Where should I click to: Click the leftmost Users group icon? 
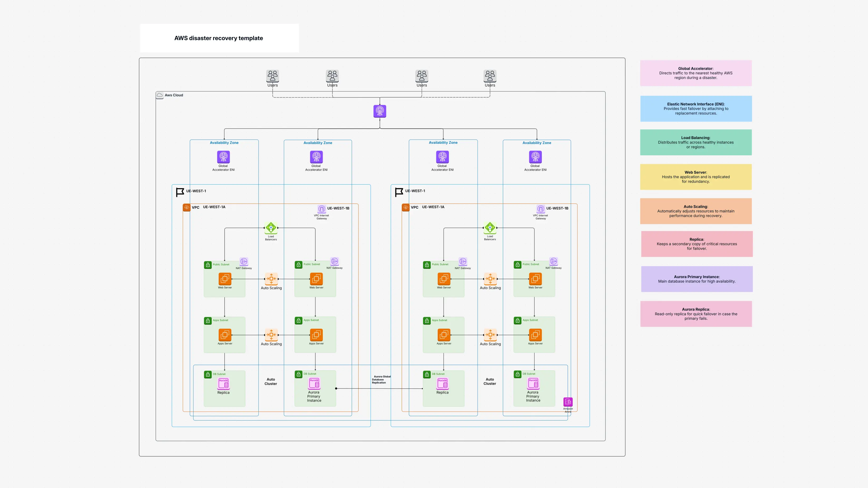[272, 76]
